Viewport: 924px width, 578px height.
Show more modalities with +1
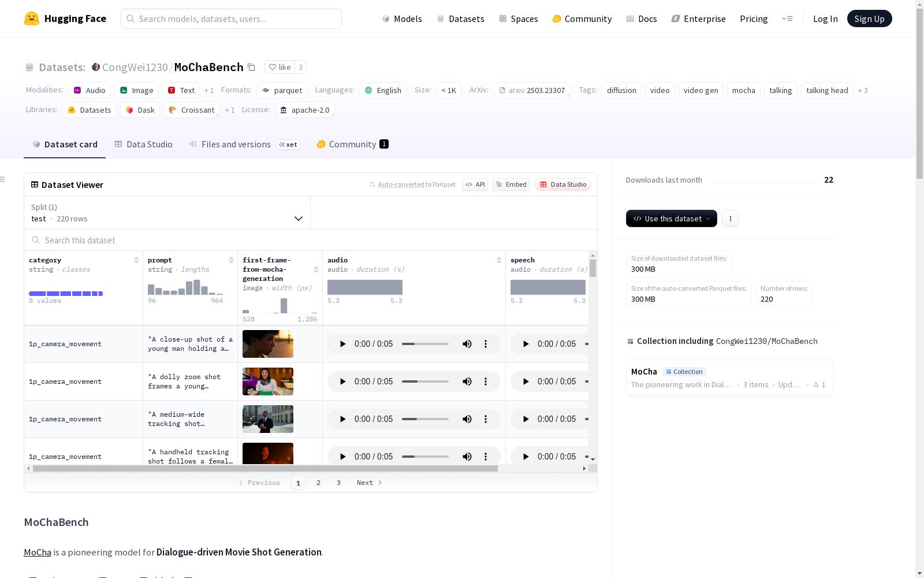point(209,90)
